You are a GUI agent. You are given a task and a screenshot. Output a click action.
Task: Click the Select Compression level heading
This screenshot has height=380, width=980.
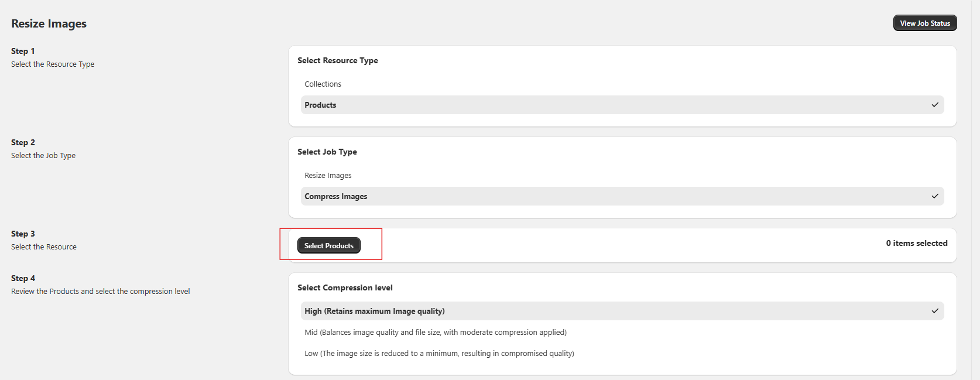pyautogui.click(x=345, y=288)
